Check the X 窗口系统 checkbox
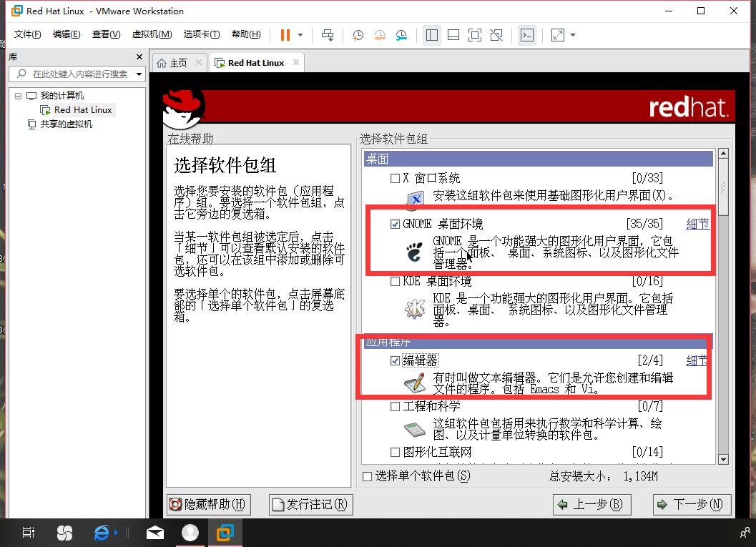 click(395, 178)
